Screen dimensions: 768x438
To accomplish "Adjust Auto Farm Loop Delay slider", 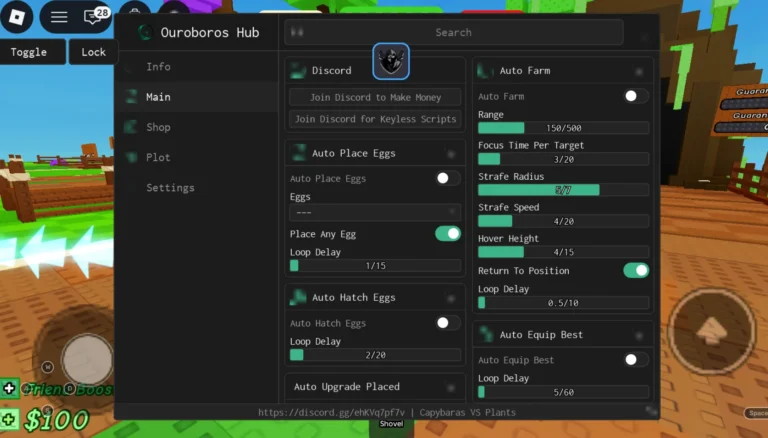I will click(x=563, y=303).
